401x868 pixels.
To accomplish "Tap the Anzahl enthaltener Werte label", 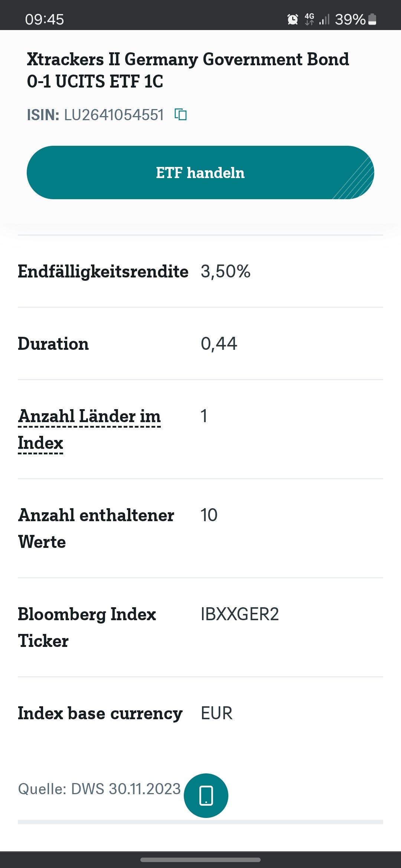I will click(96, 528).
